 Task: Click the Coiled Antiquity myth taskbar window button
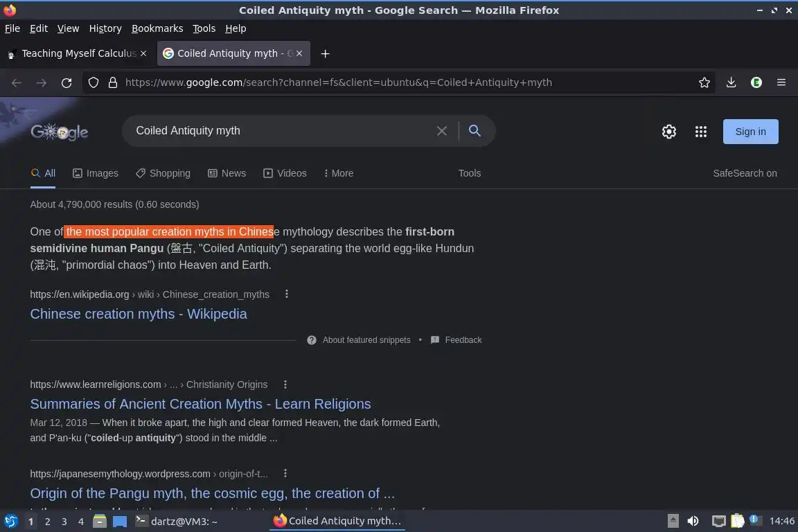tap(337, 521)
